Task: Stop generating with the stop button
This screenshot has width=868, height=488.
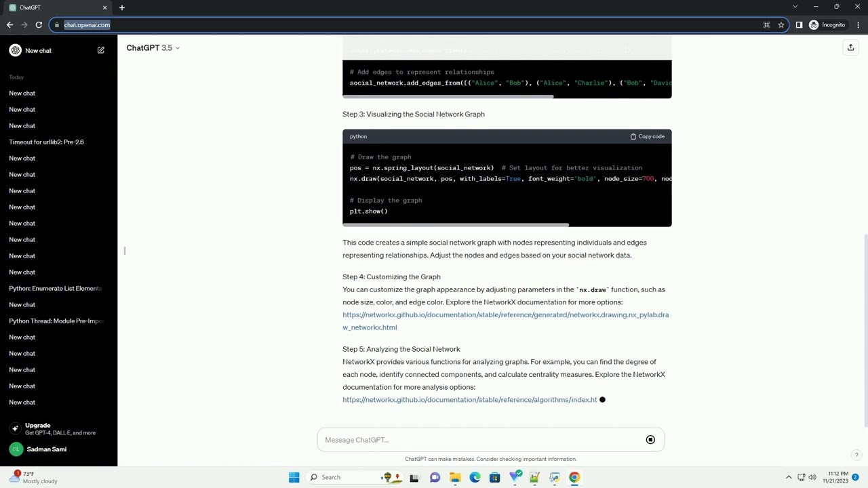Action: (650, 440)
